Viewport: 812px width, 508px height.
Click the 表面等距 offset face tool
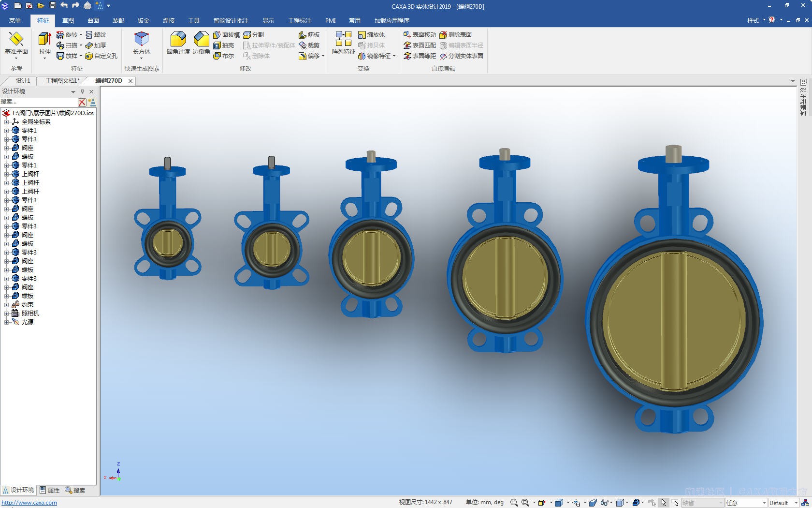click(420, 56)
